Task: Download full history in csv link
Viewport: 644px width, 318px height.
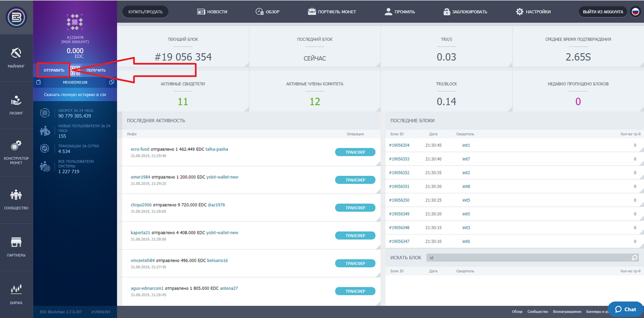Action: [x=75, y=94]
